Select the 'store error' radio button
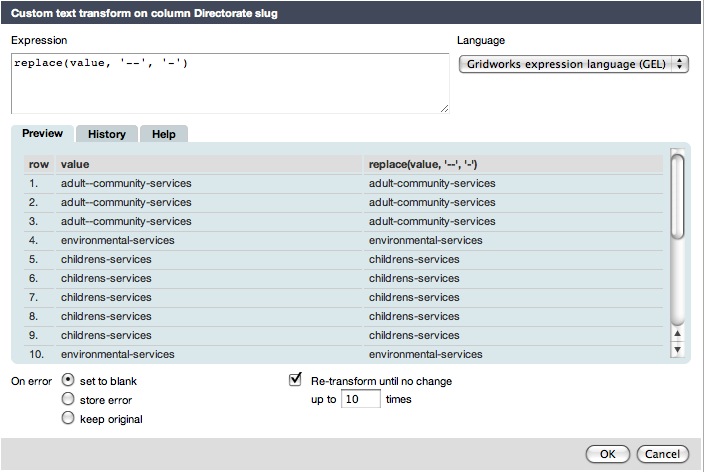 click(x=68, y=399)
